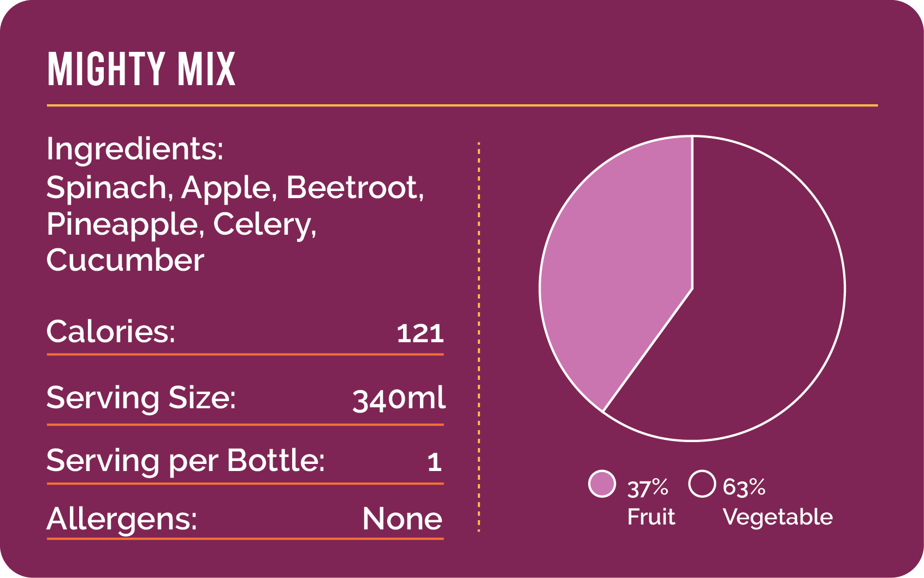Click the 37% legend text
924x578 pixels.
647,488
